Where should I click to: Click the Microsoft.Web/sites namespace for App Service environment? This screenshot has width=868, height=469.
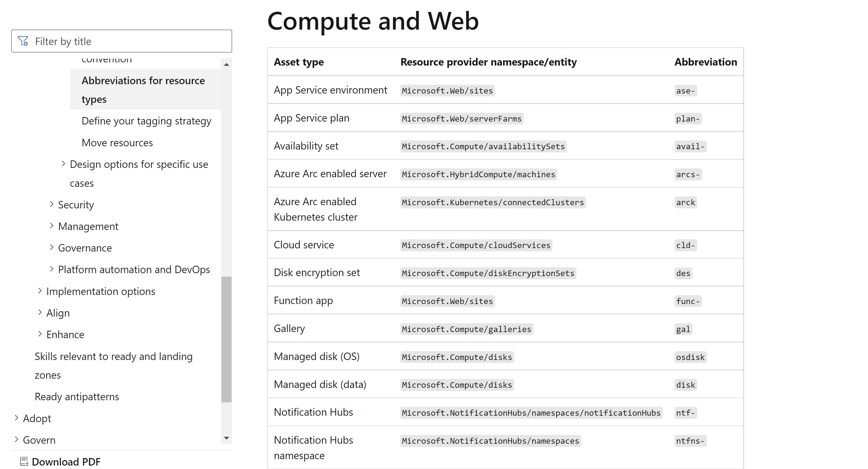pos(447,91)
